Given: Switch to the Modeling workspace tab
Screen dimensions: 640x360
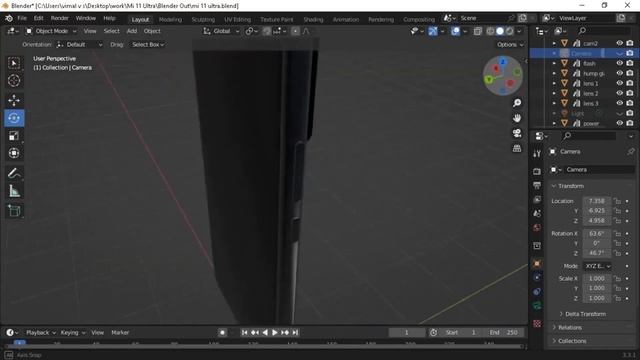Looking at the screenshot, I should pos(170,20).
